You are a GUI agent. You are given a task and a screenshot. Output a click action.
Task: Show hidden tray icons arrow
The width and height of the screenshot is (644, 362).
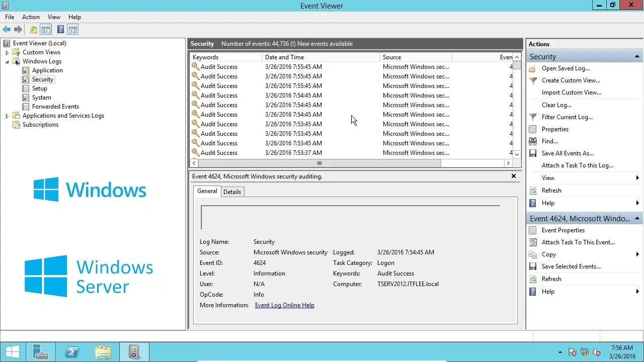[561, 352]
